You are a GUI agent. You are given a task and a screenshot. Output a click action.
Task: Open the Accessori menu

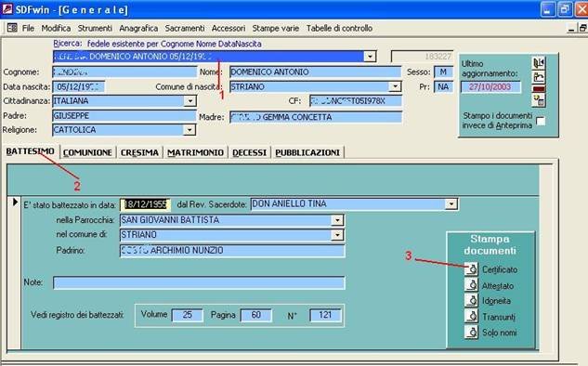(229, 28)
